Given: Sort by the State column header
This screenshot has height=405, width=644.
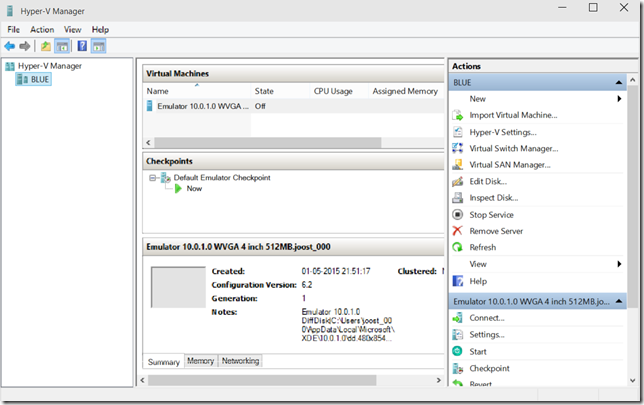Looking at the screenshot, I should pyautogui.click(x=280, y=91).
